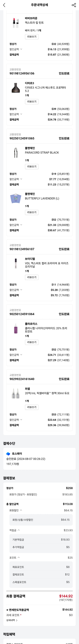Write a review for 디마르3 product
The height and width of the screenshot is (644, 79).
click(32, 101)
